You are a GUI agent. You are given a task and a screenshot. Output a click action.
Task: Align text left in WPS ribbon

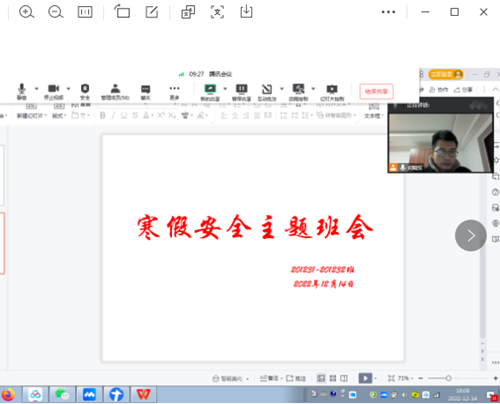224,115
